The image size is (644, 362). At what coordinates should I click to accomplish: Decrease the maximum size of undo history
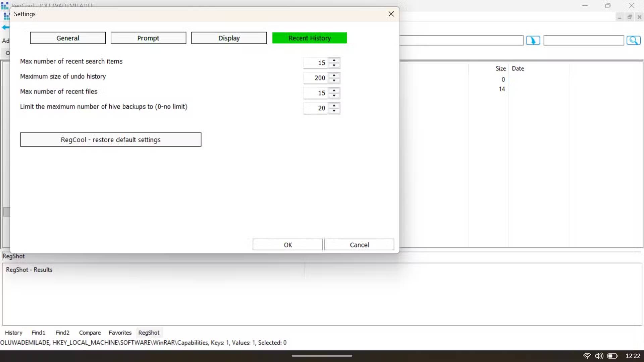click(334, 80)
